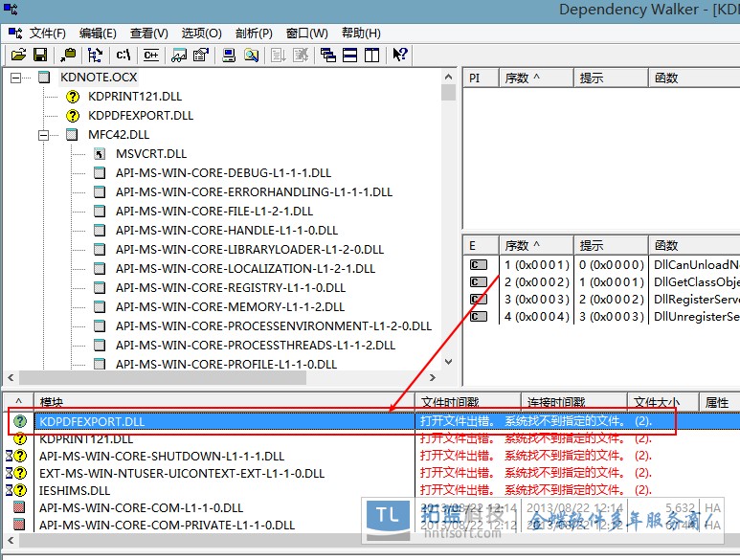Collapse the KDNOTE.OCX tree node
Viewport: 740px width, 560px height.
point(16,78)
